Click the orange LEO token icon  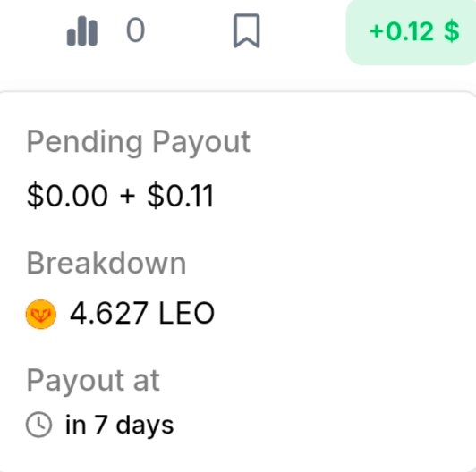[40, 314]
